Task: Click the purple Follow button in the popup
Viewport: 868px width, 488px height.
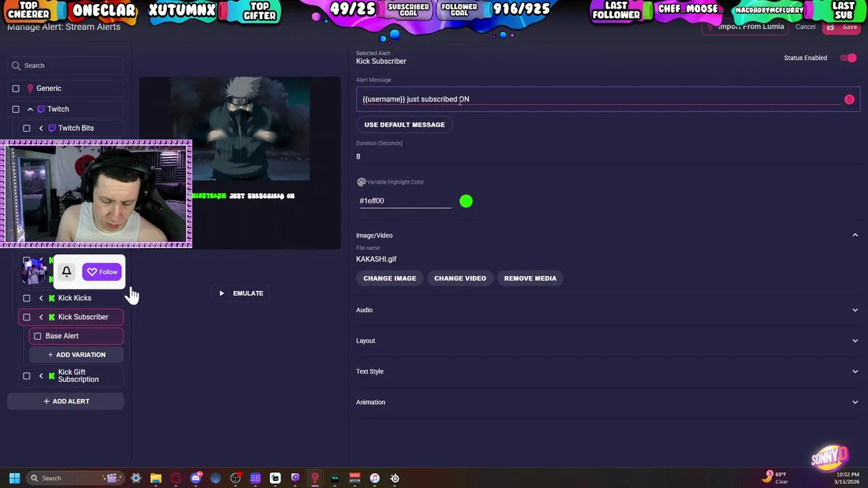Action: [102, 272]
